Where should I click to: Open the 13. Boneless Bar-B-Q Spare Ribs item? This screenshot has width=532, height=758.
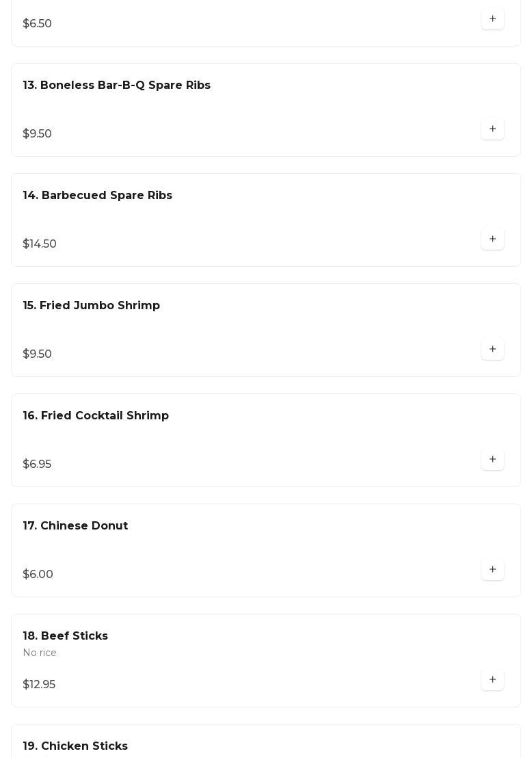click(117, 86)
